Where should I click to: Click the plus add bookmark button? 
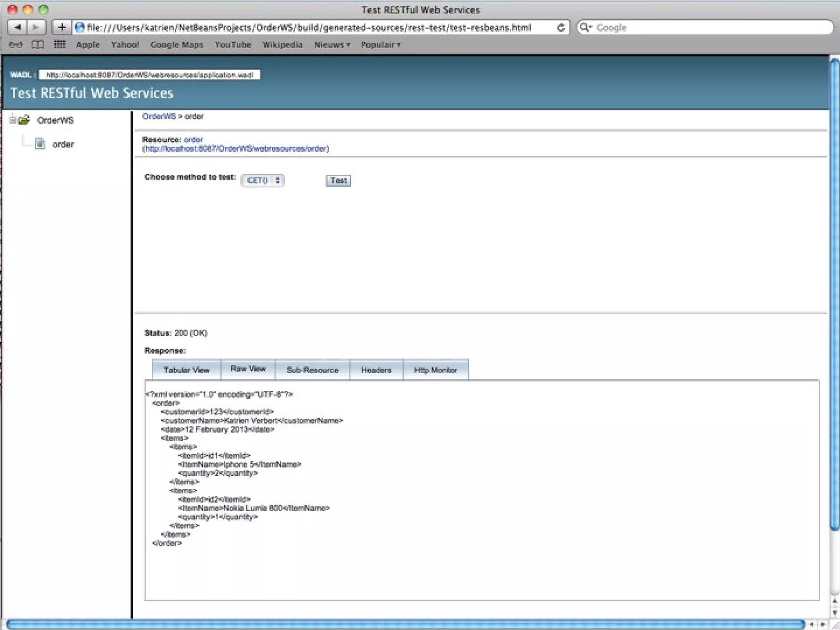pyautogui.click(x=62, y=27)
